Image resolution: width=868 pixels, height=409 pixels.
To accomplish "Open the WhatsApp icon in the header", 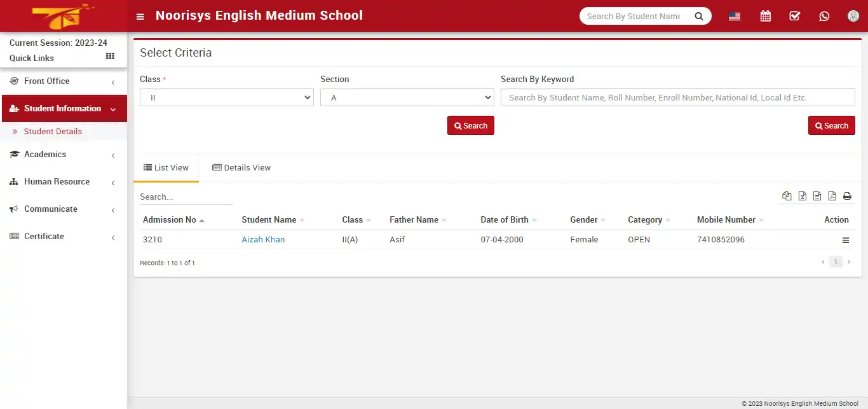I will [x=824, y=15].
